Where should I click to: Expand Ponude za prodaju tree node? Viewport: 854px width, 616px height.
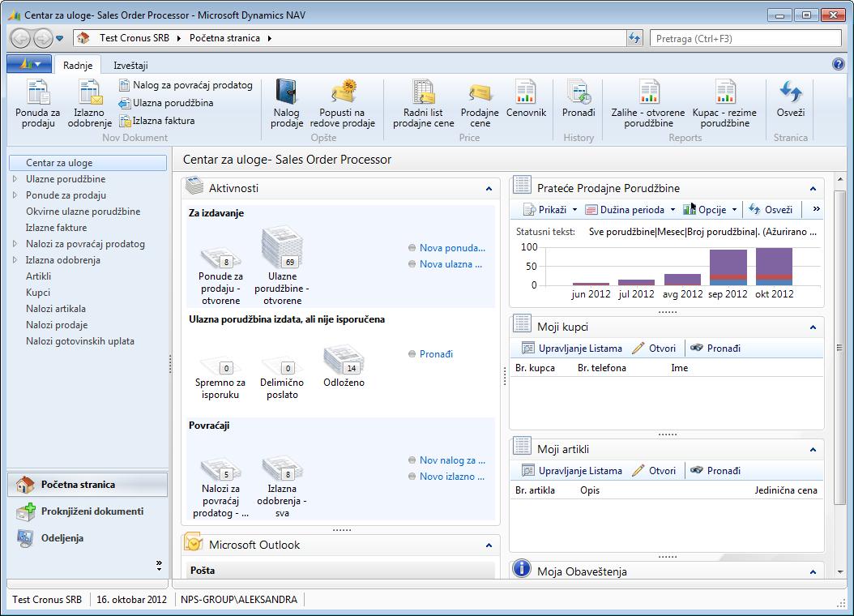[x=15, y=195]
